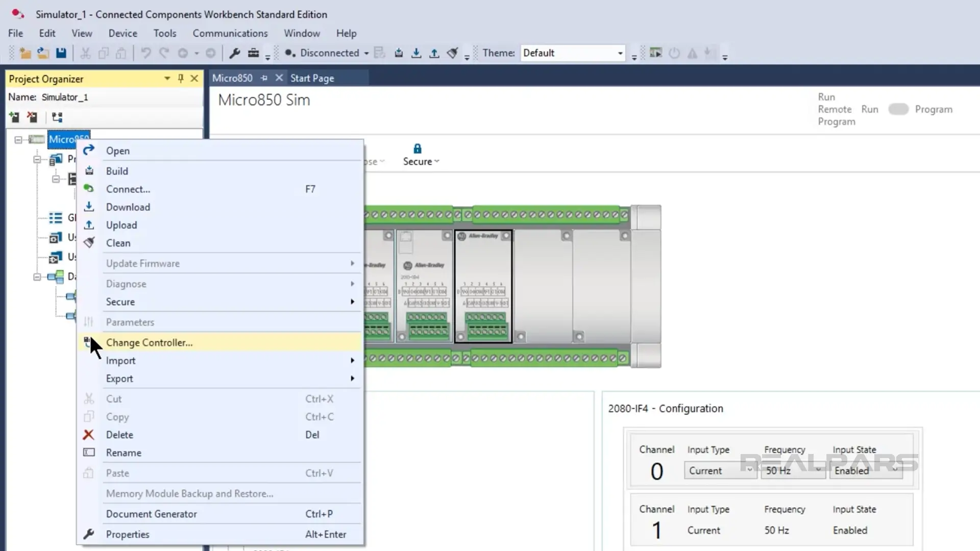Select Change Controller... from the context menu

tap(220, 342)
